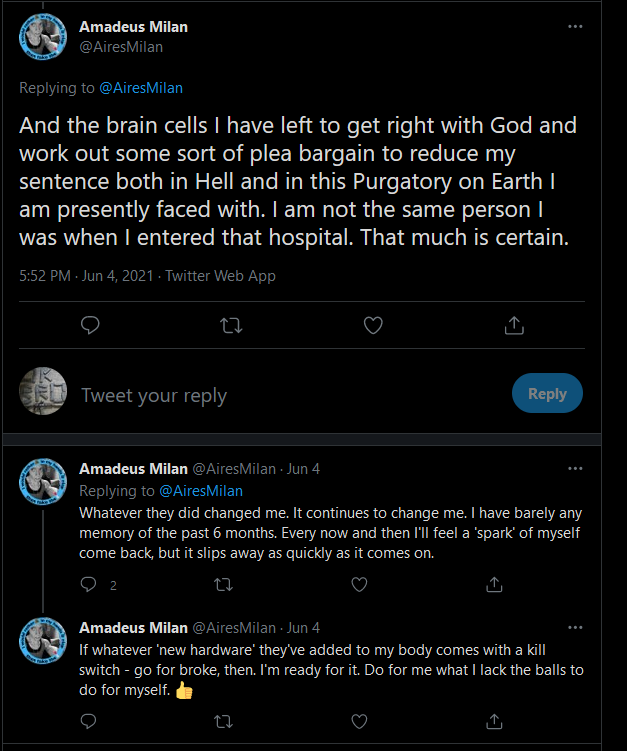Open more options on 'Whatever they did' tweet
Viewport: 627px width, 751px height.
(x=575, y=468)
